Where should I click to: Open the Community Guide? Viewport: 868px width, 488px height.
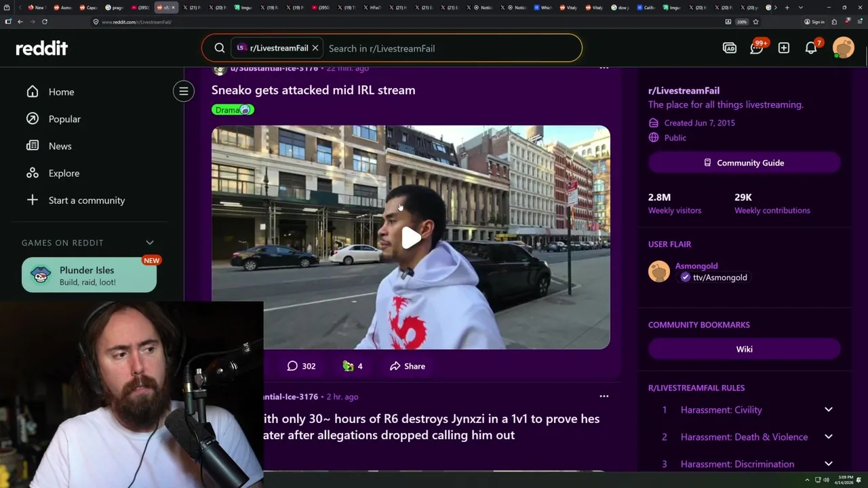(x=745, y=163)
